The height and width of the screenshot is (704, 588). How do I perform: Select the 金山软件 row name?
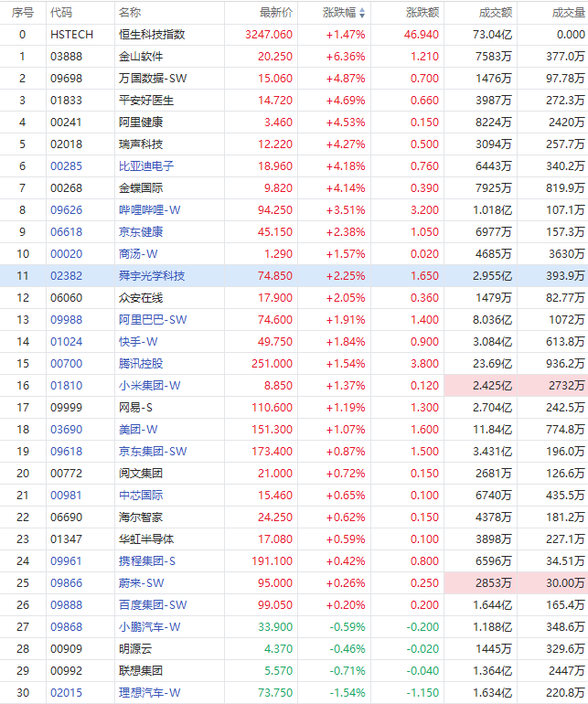tap(141, 57)
